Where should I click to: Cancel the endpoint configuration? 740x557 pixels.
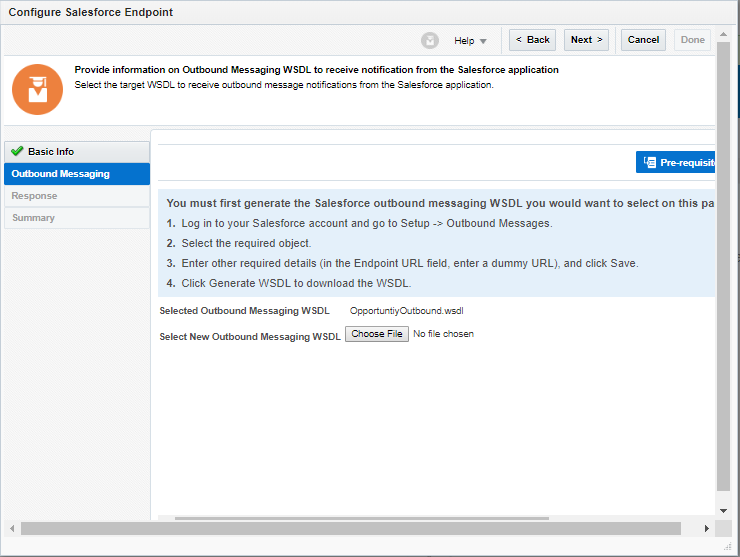click(x=643, y=40)
